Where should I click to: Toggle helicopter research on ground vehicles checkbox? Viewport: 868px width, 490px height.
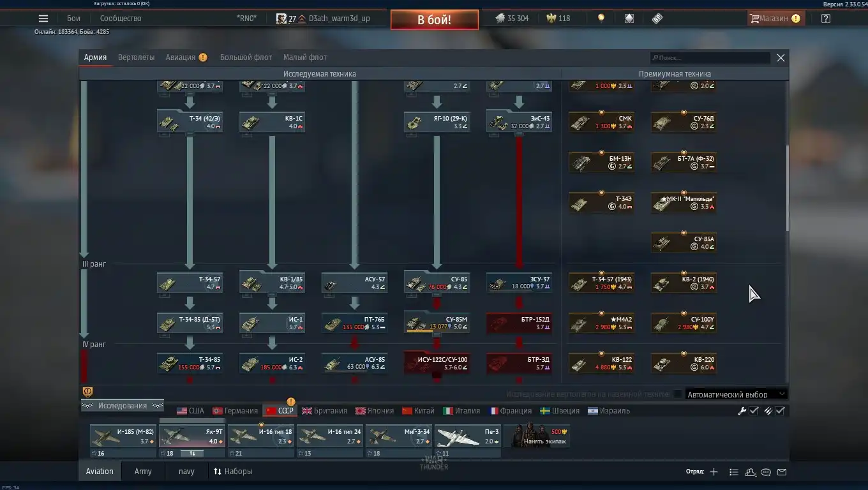678,394
